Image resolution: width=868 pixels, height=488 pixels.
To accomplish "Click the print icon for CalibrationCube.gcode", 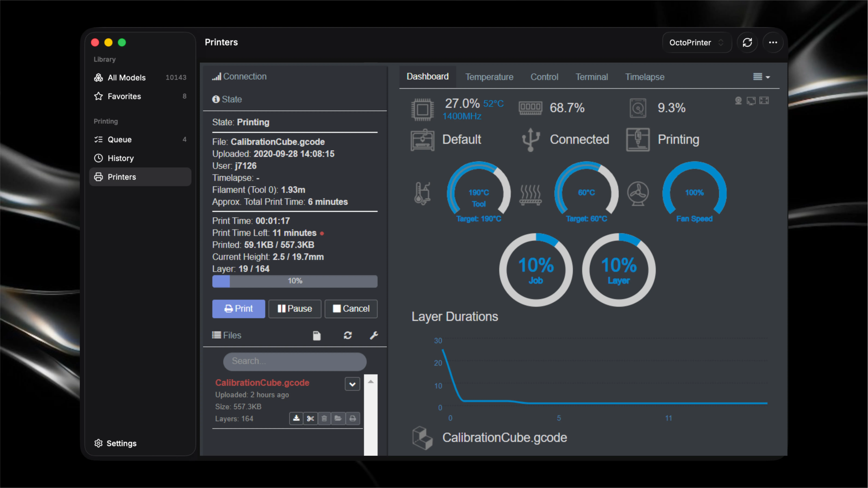I will coord(353,419).
